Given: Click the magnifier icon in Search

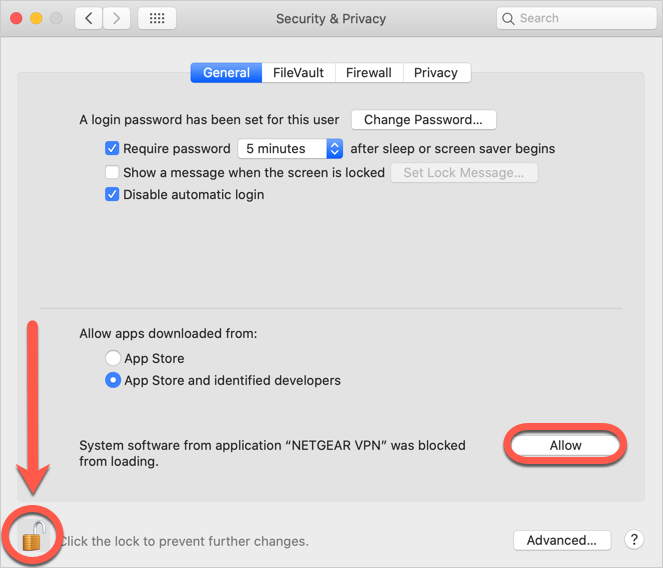Looking at the screenshot, I should coord(508,19).
